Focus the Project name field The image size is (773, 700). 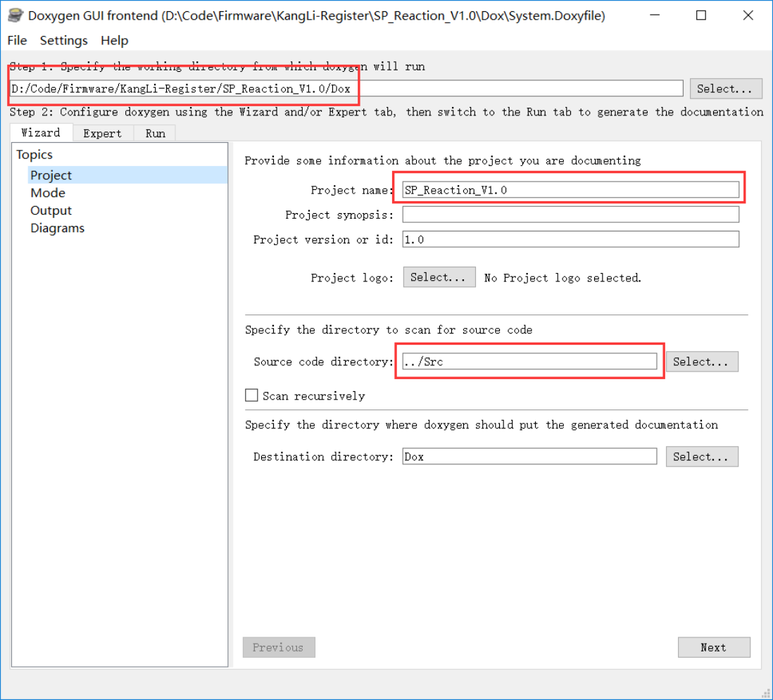tap(570, 190)
